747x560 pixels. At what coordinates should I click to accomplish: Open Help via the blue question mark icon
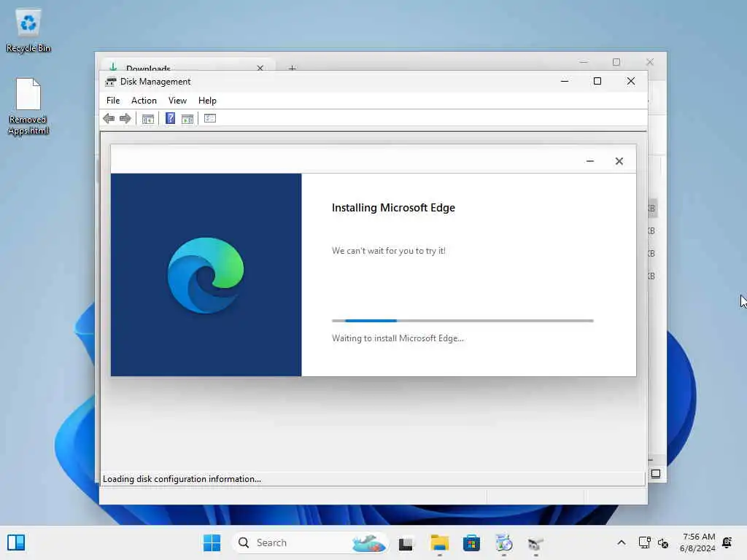pyautogui.click(x=170, y=119)
